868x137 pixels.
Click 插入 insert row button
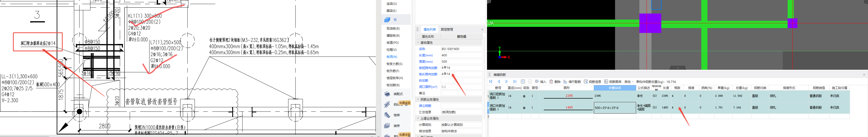click(x=541, y=82)
